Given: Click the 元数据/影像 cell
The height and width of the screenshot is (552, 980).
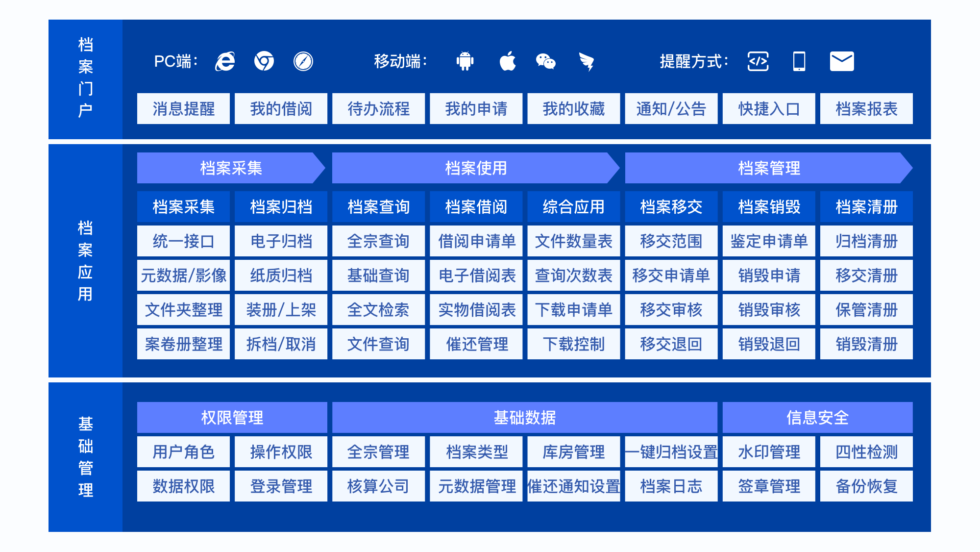Looking at the screenshot, I should pos(183,275).
